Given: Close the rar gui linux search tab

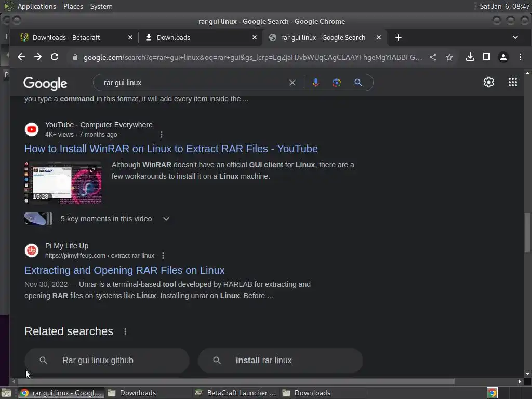Looking at the screenshot, I should (x=379, y=37).
